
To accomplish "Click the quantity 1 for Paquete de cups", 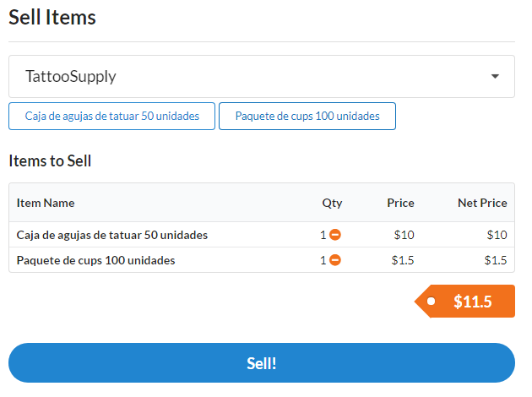I will (x=323, y=260).
